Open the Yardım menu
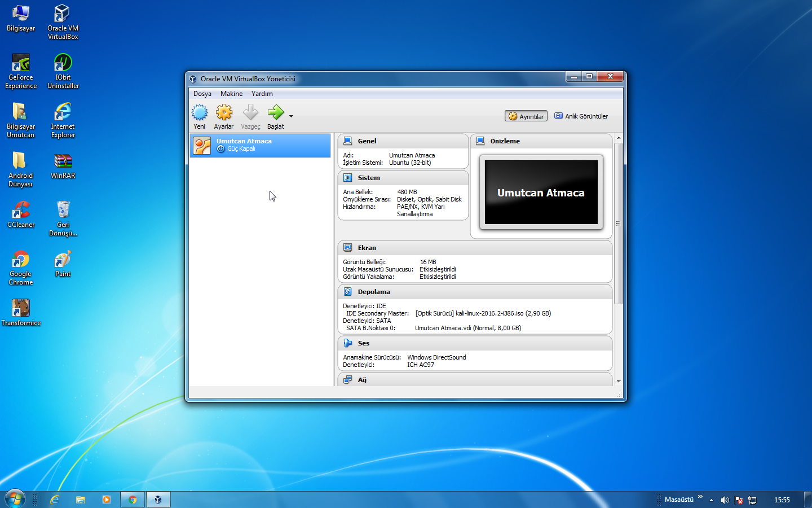 pyautogui.click(x=262, y=94)
